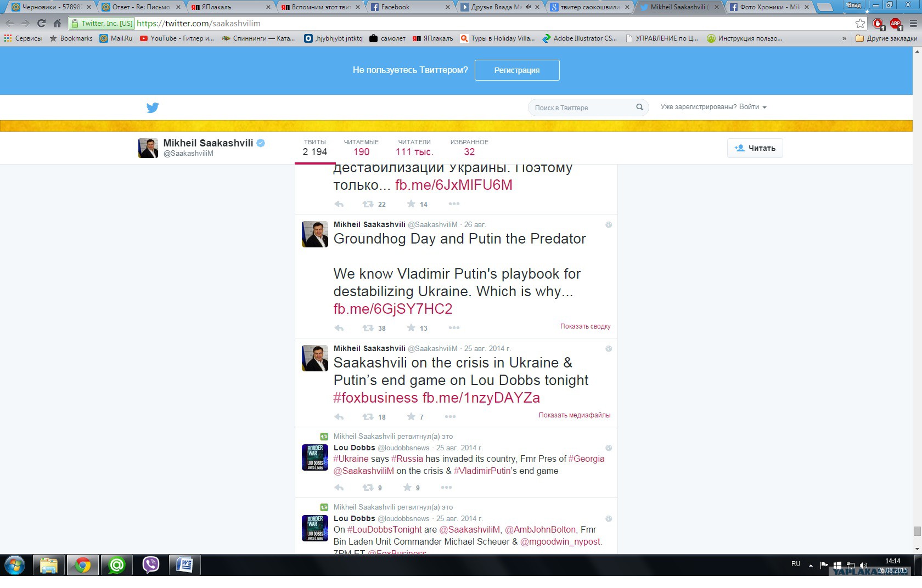Favorite the #foxbusiness tweet with 7 favorites
922x588 pixels.
coord(411,417)
